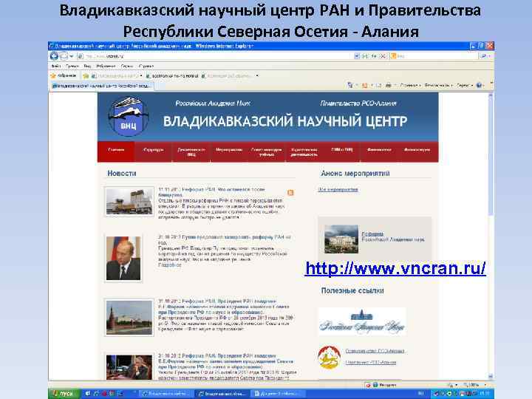Viewport: 532px width, 399px height.
Task: Open the Правка menu
Action: (x=72, y=66)
